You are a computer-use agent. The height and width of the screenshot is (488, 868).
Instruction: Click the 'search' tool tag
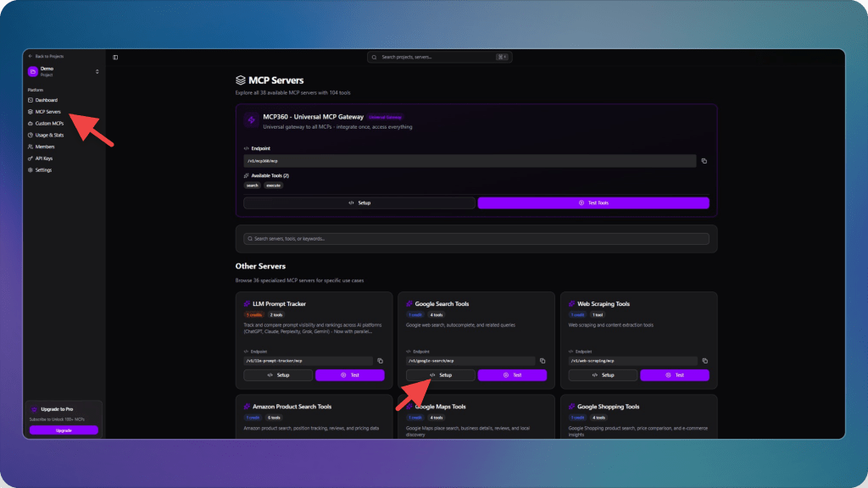point(253,186)
